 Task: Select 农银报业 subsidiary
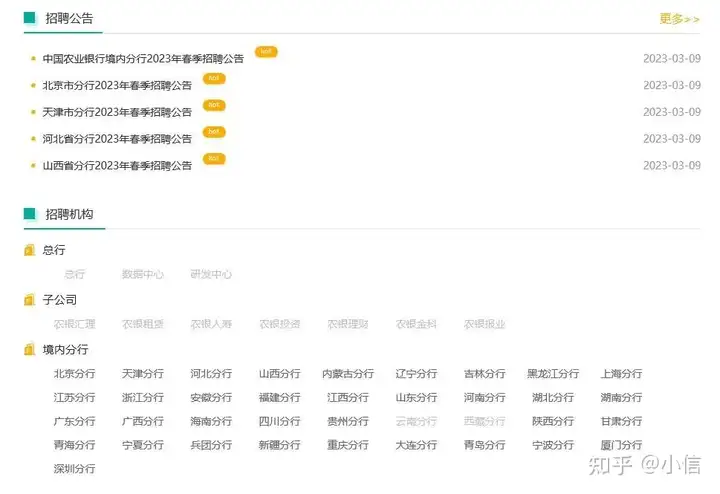click(x=485, y=324)
